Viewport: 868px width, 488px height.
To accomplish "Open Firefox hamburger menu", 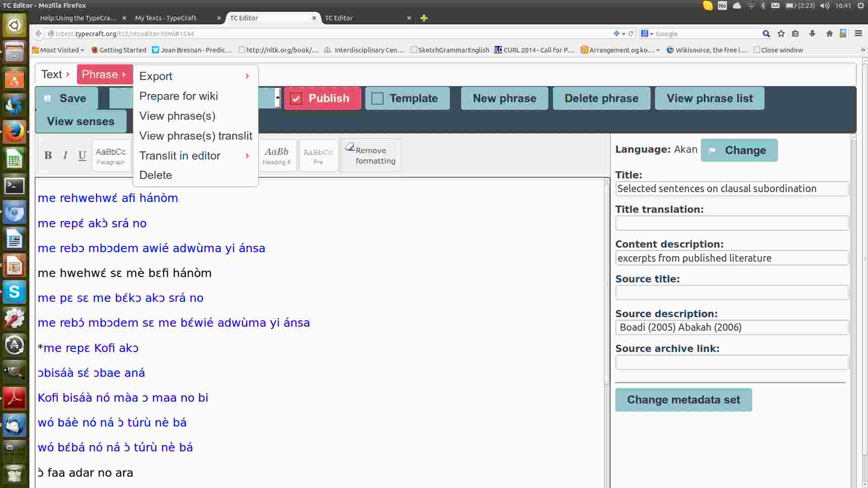I will click(x=858, y=33).
